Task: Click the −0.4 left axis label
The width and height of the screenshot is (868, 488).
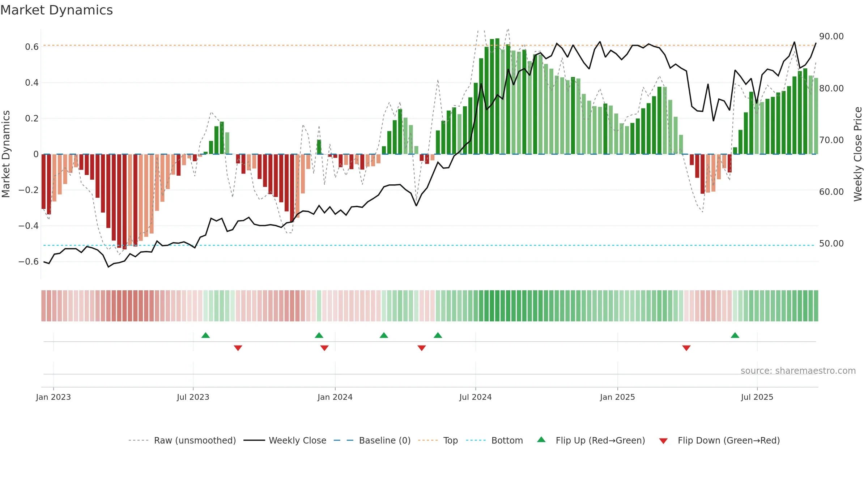Action: [29, 226]
